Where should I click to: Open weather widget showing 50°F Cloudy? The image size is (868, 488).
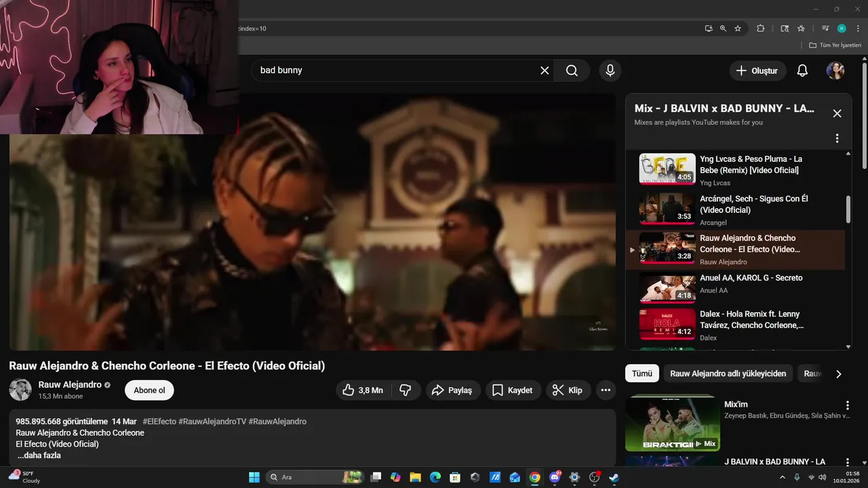(x=24, y=477)
